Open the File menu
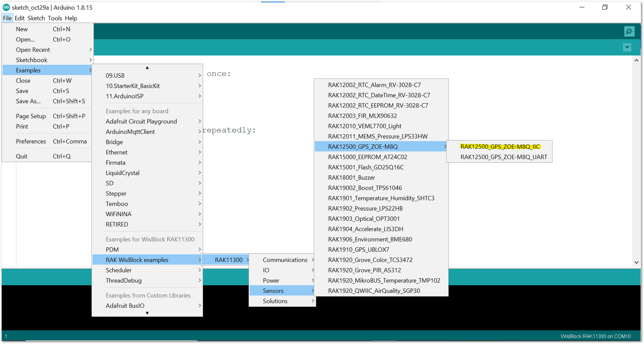 [7, 18]
